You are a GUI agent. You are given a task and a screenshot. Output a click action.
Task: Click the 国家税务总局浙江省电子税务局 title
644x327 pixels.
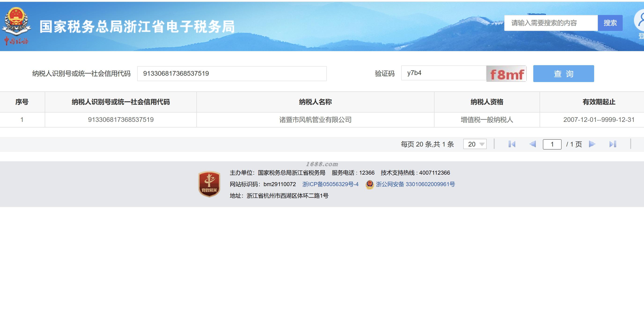pyautogui.click(x=137, y=26)
